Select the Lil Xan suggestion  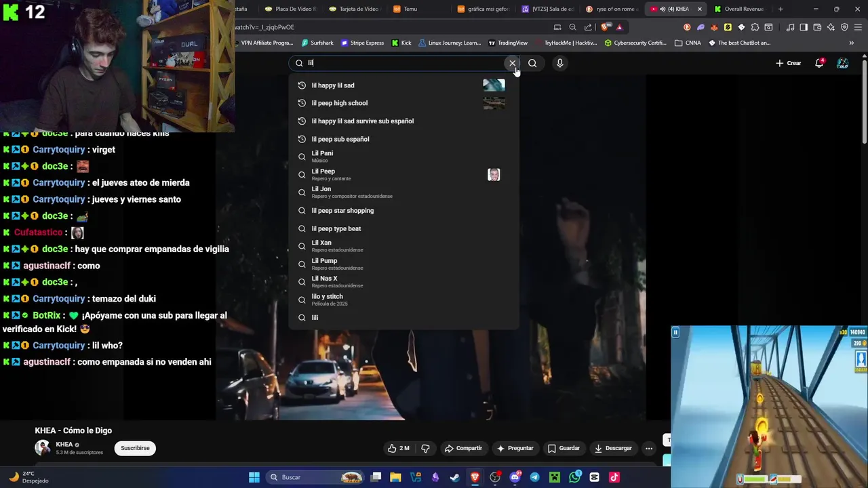[x=403, y=246]
